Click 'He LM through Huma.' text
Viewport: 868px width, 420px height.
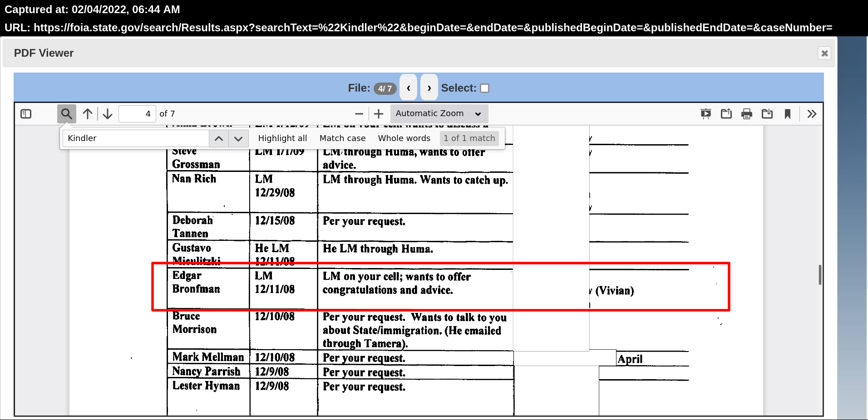(x=378, y=249)
